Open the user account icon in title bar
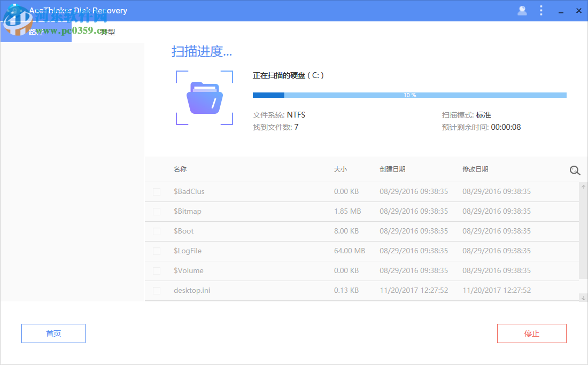588x365 pixels. pos(522,10)
